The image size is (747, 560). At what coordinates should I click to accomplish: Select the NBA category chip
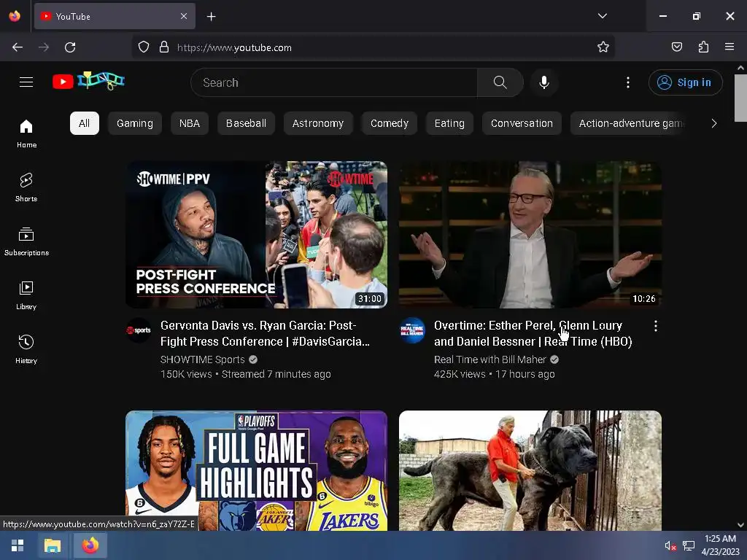coord(190,123)
